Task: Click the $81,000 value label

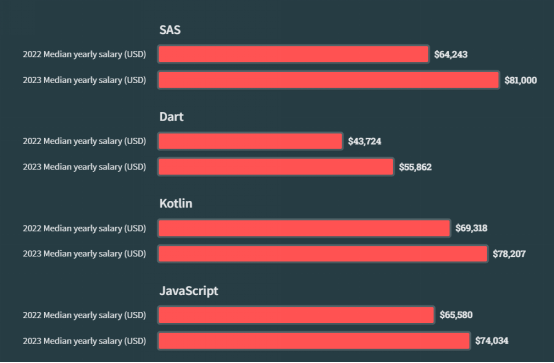Action: click(x=520, y=80)
